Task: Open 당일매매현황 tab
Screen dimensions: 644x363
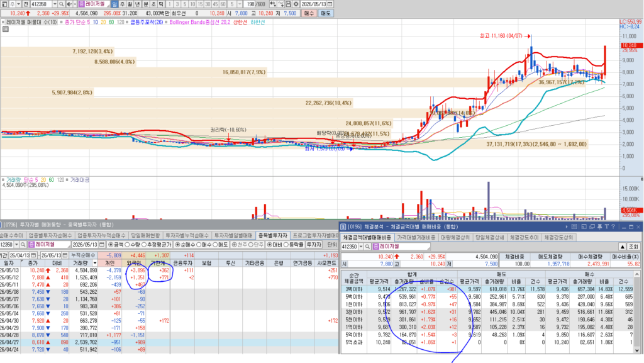Action: coord(145,235)
